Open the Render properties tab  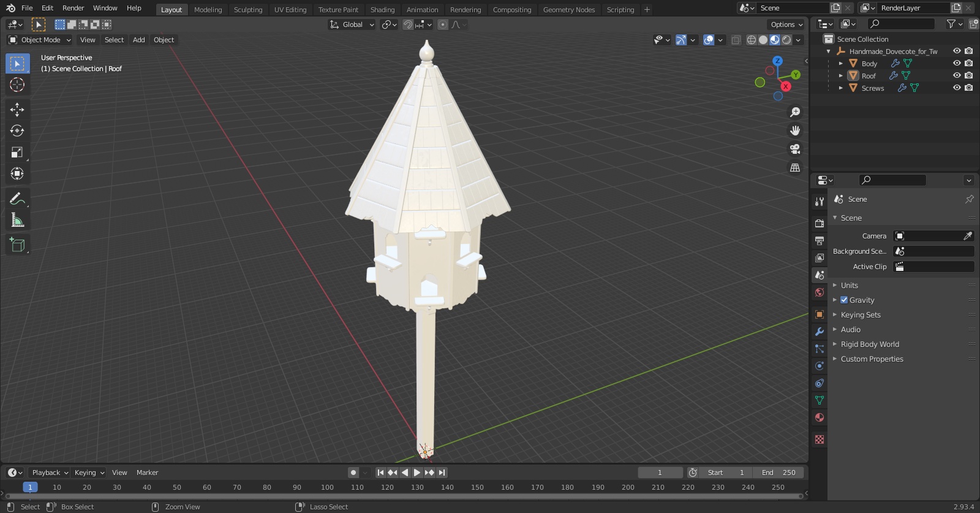click(820, 223)
